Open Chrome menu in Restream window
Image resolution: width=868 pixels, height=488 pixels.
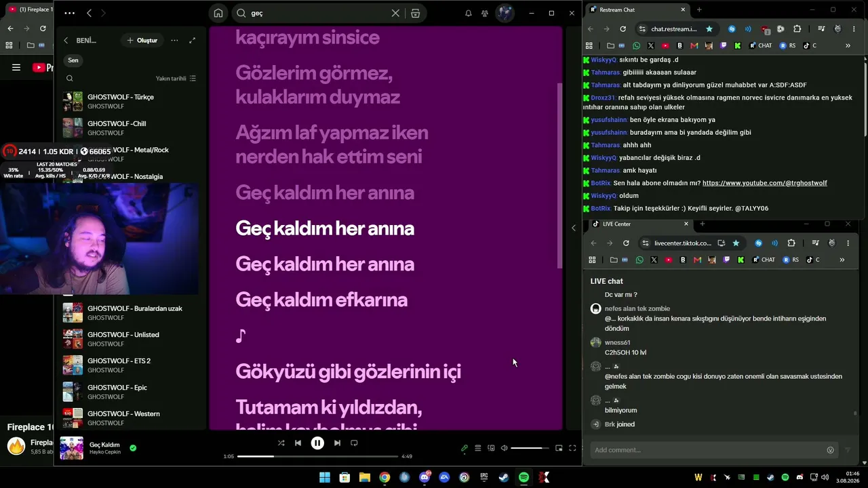(x=854, y=29)
